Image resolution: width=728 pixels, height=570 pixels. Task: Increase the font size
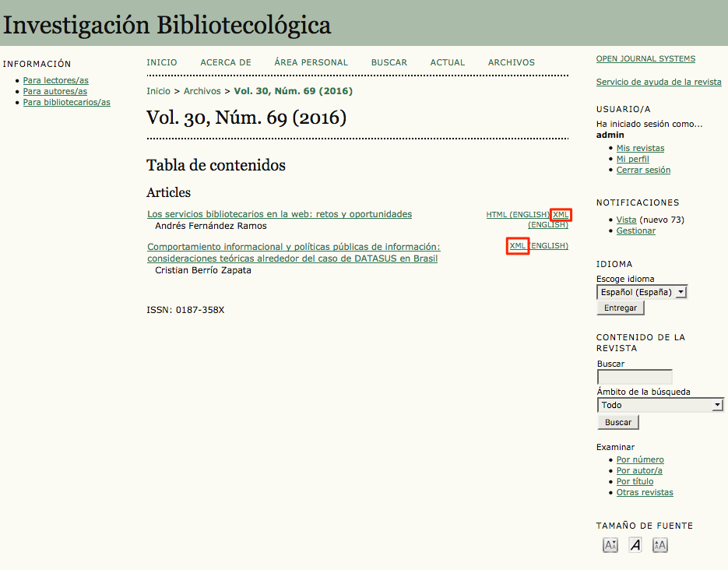659,544
